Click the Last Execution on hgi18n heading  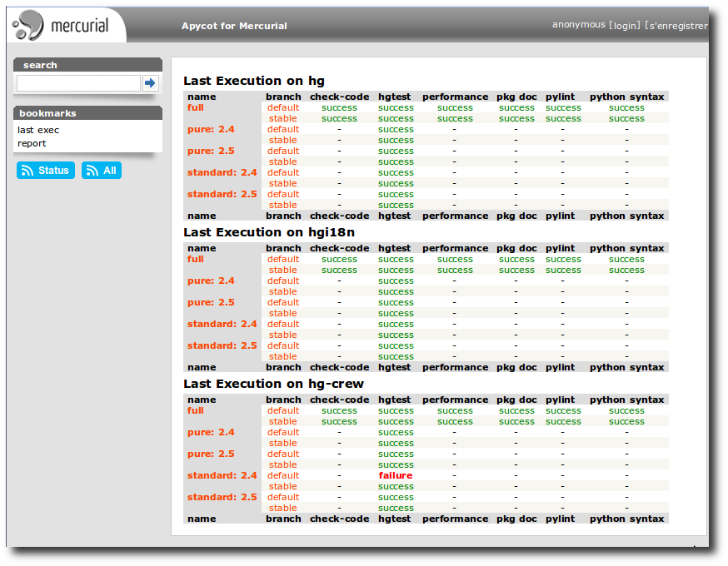[269, 232]
